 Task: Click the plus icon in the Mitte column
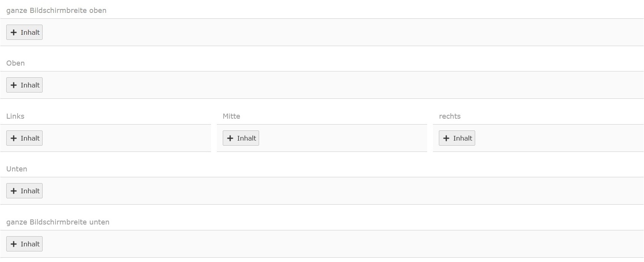pos(230,138)
